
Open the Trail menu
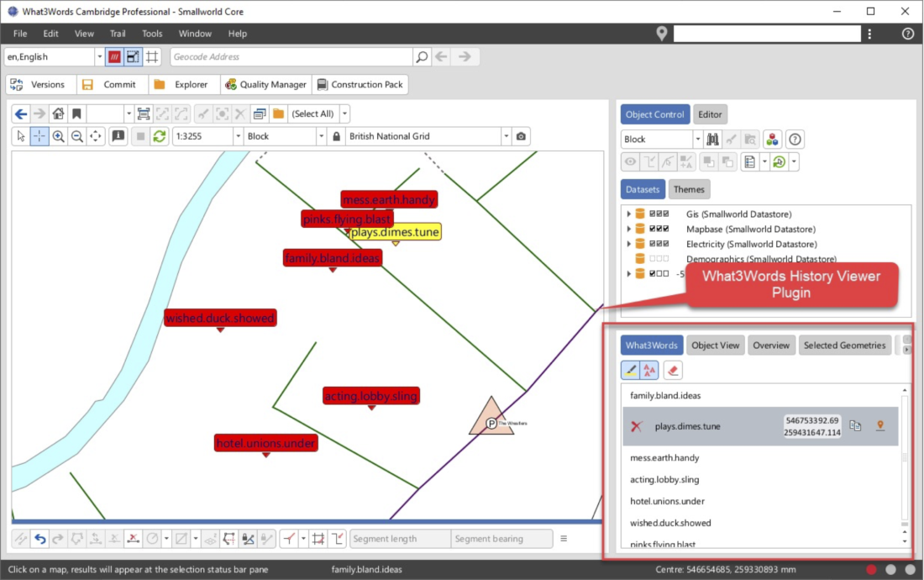(118, 34)
